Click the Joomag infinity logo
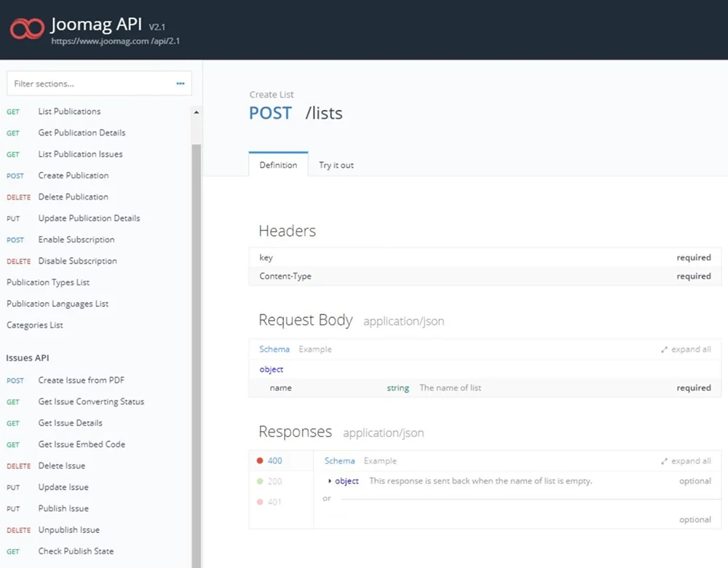This screenshot has height=568, width=728. click(27, 28)
